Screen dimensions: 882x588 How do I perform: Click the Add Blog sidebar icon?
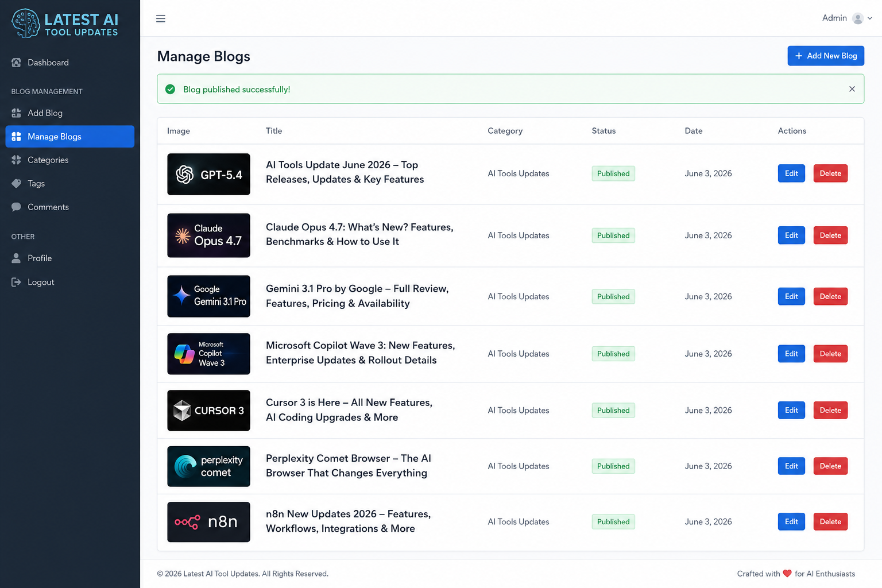16,113
